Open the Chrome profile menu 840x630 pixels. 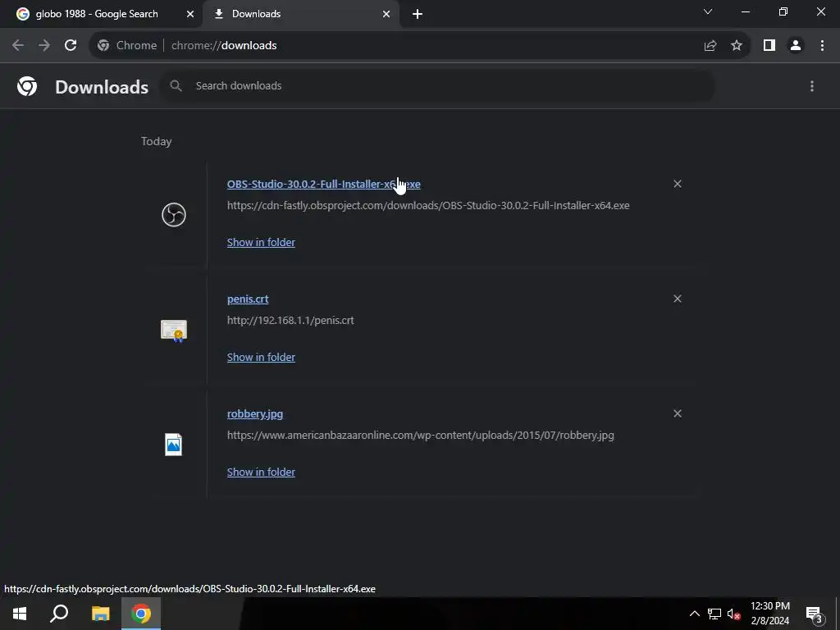point(796,46)
